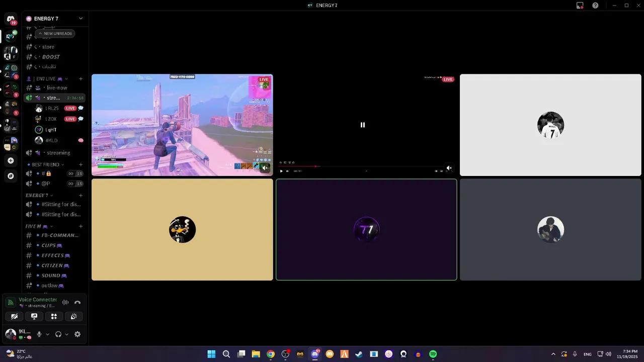Viewport: 644px width, 362px height.
Task: Collapse the ENERGY 7 channel category
Action: 39,195
